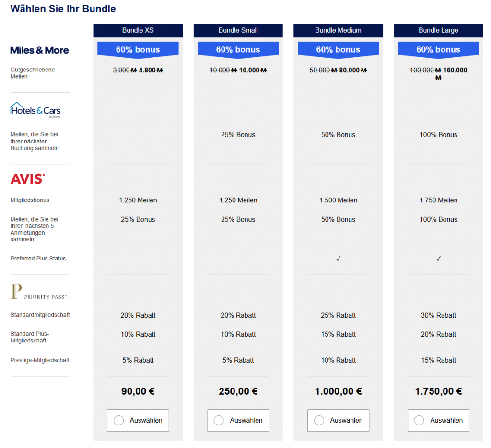
Task: Click Preferred Plus checkmark in Bundle Medium
Action: pos(338,259)
